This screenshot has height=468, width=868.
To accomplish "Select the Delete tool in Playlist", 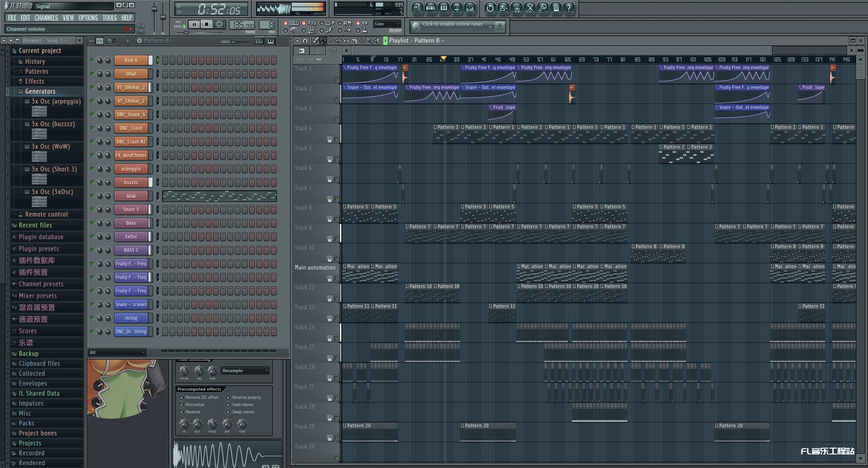I will pos(330,41).
